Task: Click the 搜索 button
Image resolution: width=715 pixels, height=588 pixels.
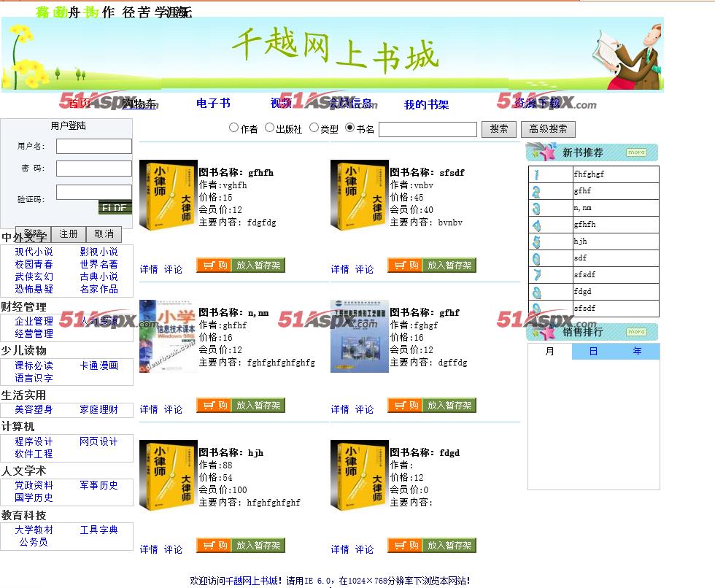Action: 499,129
